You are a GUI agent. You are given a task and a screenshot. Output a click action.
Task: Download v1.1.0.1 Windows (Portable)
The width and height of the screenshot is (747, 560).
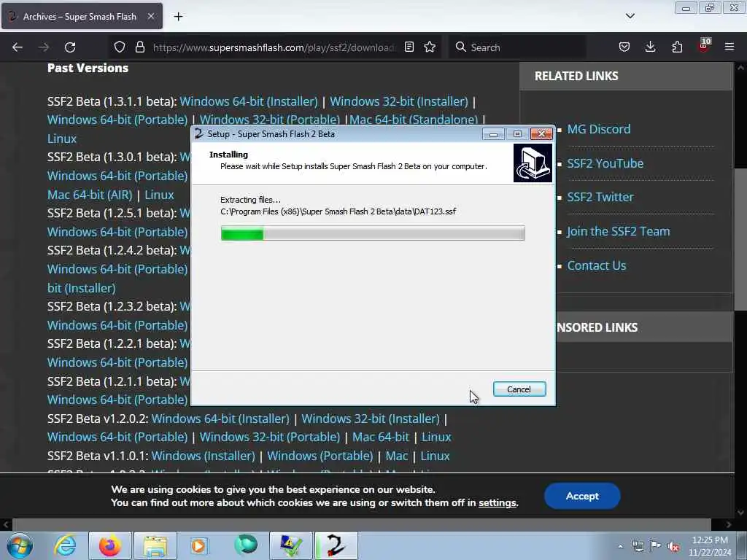tap(320, 456)
